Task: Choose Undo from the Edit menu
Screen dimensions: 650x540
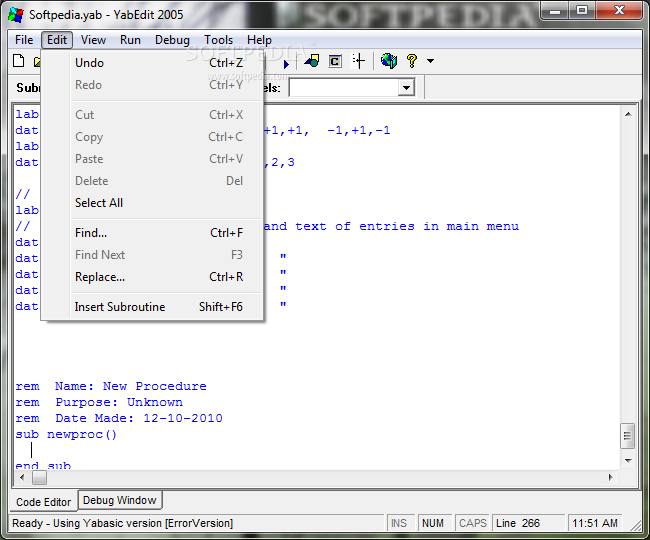Action: pyautogui.click(x=153, y=63)
